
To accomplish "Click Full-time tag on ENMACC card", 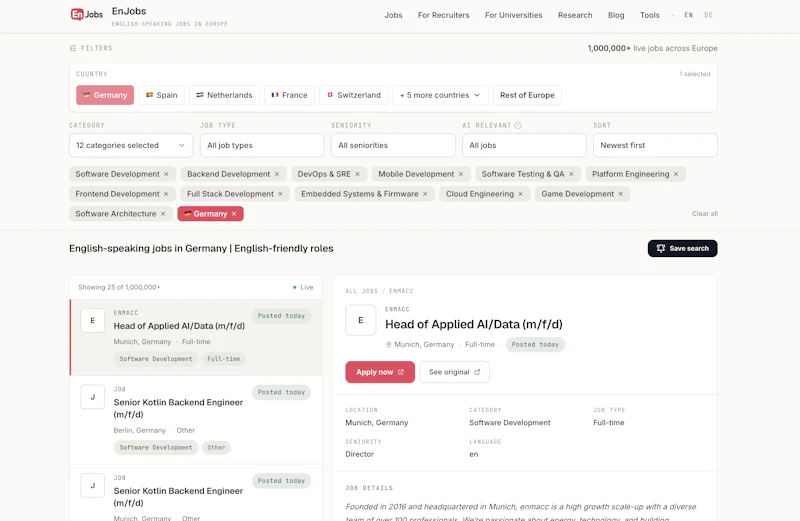I will click(x=223, y=359).
